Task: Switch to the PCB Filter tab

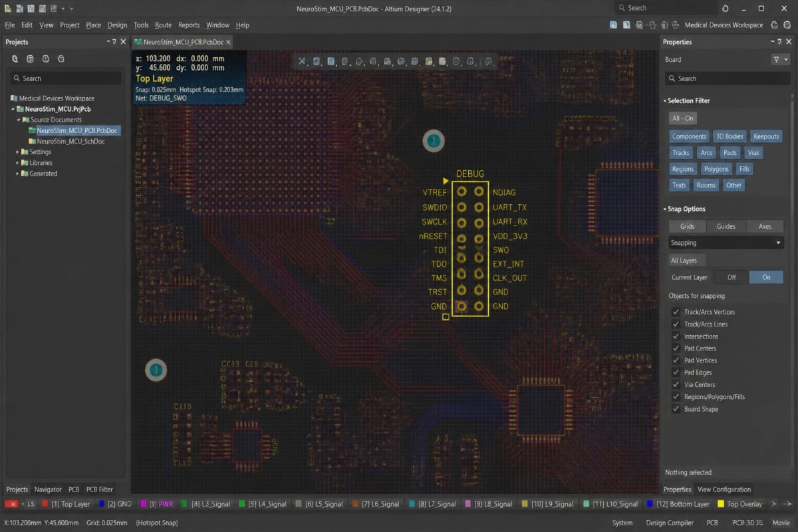Action: pyautogui.click(x=100, y=489)
